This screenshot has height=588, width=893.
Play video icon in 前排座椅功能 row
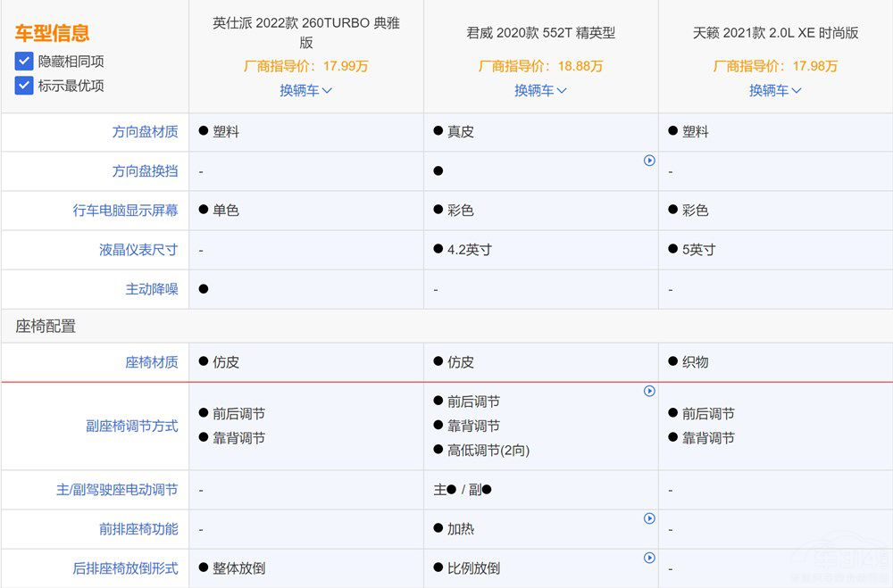coord(649,518)
